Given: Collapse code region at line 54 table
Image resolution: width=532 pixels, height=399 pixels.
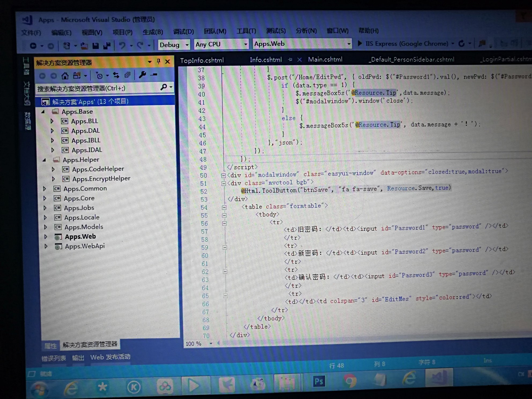Looking at the screenshot, I should (224, 207).
